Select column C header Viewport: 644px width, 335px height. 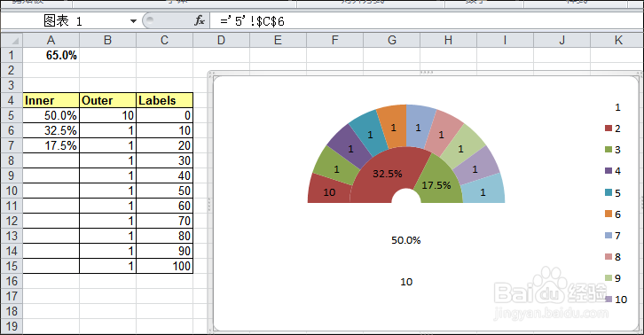point(164,40)
